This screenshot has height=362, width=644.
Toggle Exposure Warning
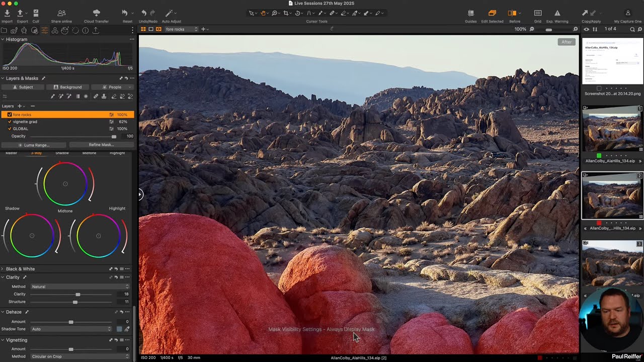557,13
